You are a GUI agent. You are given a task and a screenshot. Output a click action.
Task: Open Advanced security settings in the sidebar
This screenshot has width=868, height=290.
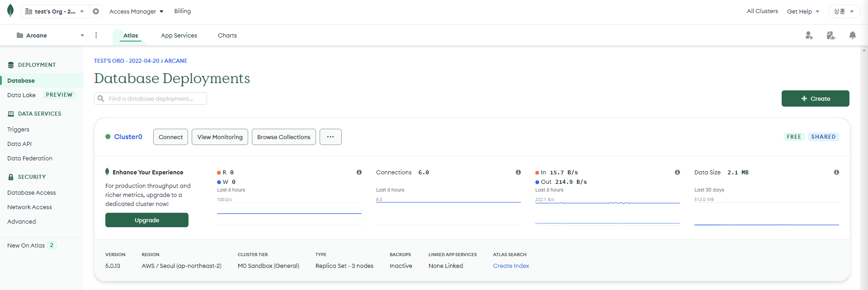click(x=22, y=221)
